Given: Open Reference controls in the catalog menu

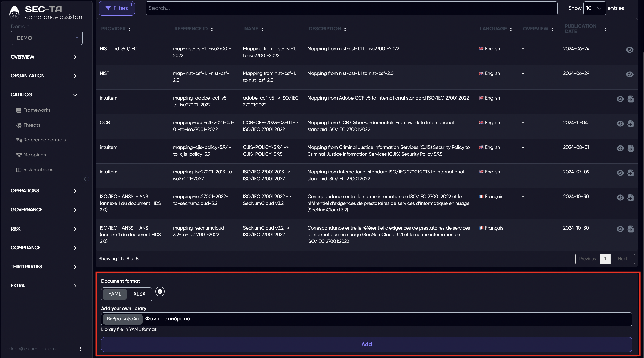Looking at the screenshot, I should pos(41,140).
